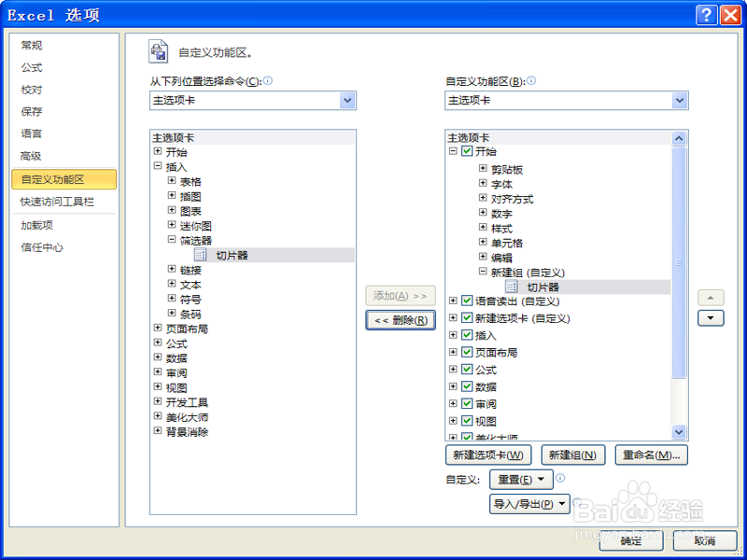The width and height of the screenshot is (747, 560).
Task: Open the 重置(E) dropdown button
Action: coord(521,480)
